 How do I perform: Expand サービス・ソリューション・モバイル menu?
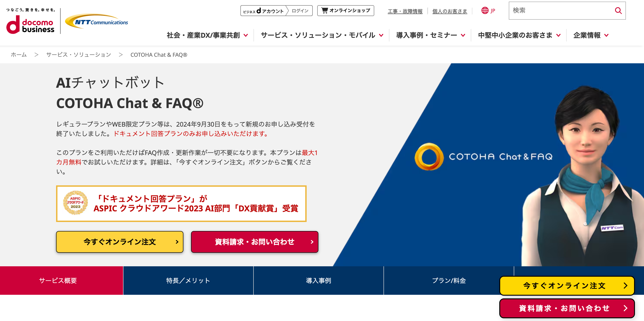click(322, 35)
